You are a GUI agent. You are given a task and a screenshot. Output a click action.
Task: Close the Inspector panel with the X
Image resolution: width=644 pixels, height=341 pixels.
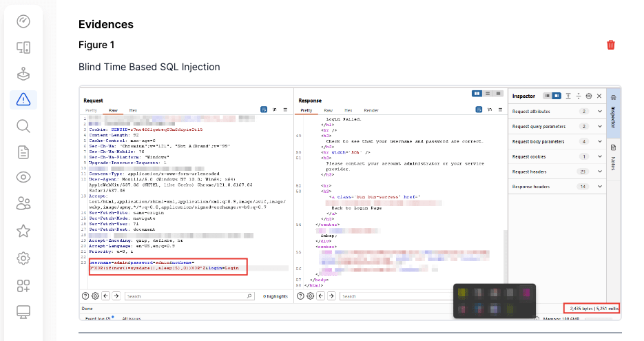click(x=599, y=96)
